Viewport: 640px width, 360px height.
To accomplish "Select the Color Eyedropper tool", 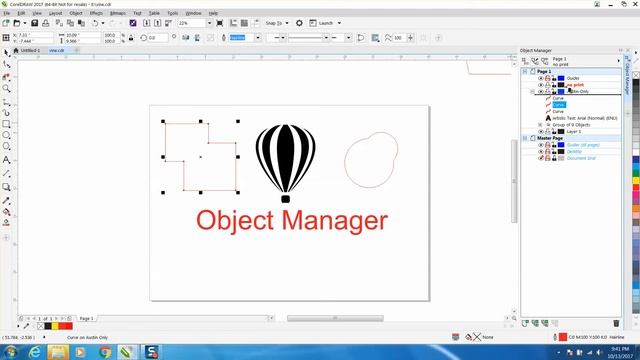I will click(x=6, y=200).
